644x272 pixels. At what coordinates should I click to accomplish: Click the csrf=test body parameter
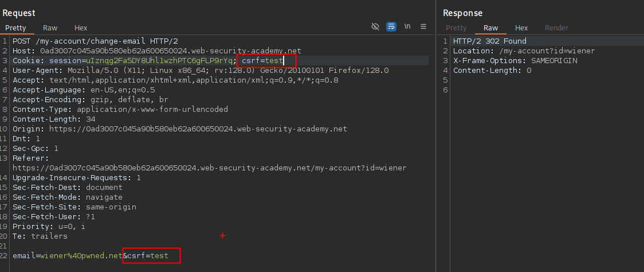click(x=148, y=255)
